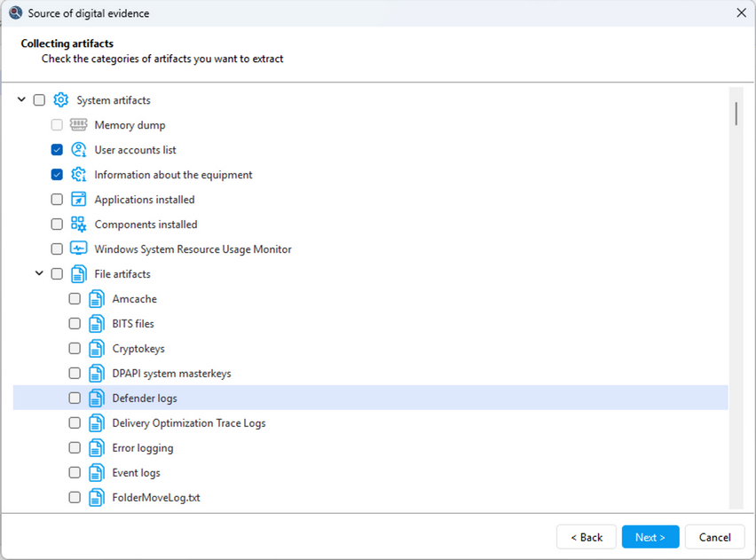756x560 pixels.
Task: Click the Applications installed icon
Action: pos(79,200)
